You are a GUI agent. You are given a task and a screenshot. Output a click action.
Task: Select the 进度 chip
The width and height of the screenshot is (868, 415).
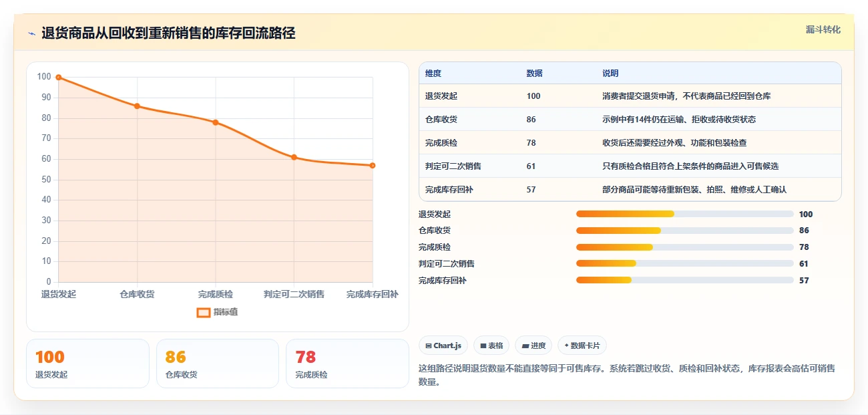pos(533,345)
